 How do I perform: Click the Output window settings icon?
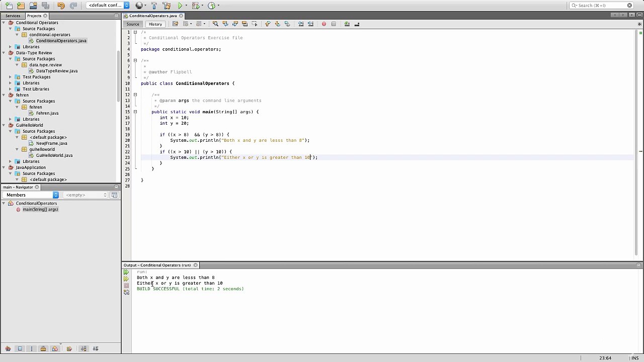click(x=126, y=292)
